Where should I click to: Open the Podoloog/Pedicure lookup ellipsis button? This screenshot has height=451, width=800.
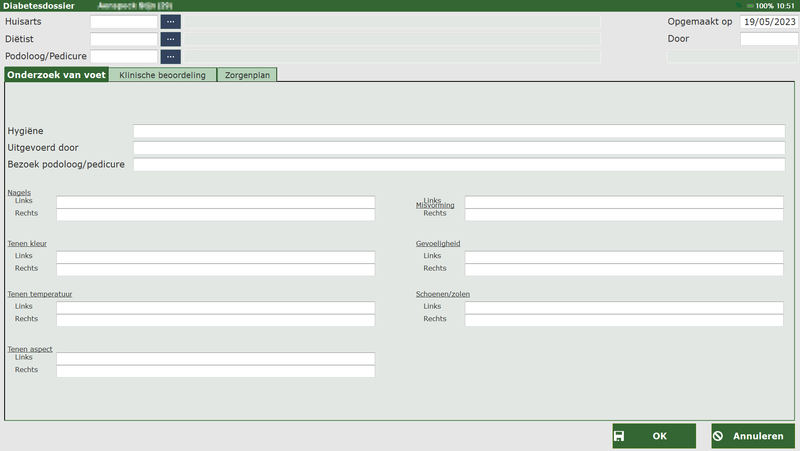pyautogui.click(x=170, y=57)
